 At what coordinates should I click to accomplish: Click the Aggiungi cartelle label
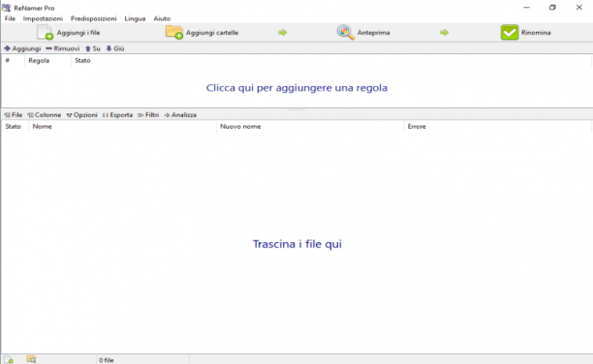212,33
